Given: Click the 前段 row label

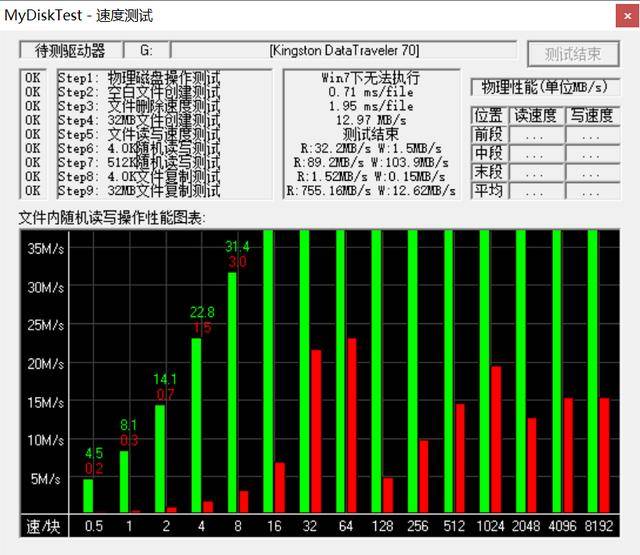Looking at the screenshot, I should tap(489, 134).
